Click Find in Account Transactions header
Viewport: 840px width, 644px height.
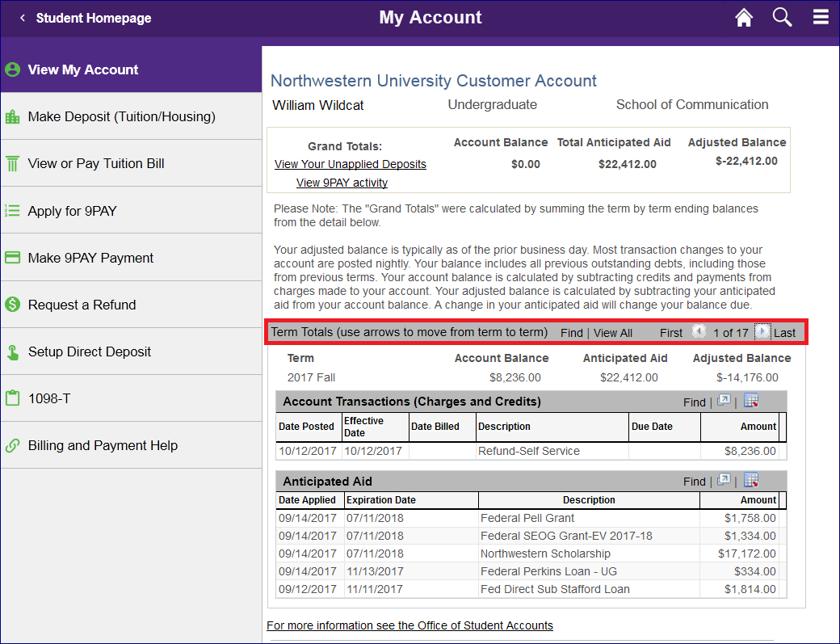pyautogui.click(x=695, y=402)
